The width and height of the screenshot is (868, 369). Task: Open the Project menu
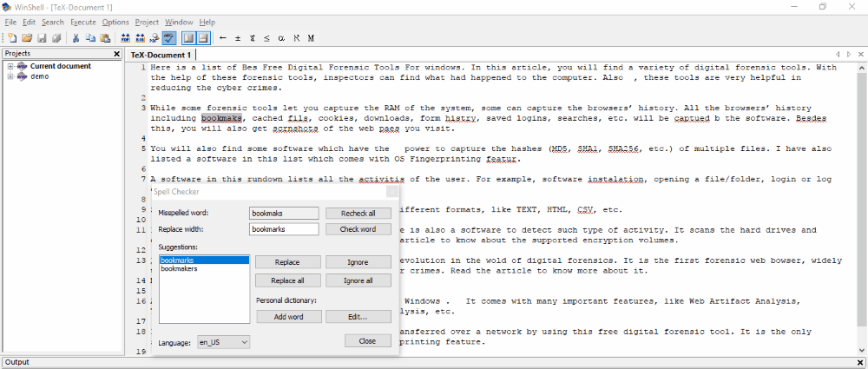click(x=147, y=23)
